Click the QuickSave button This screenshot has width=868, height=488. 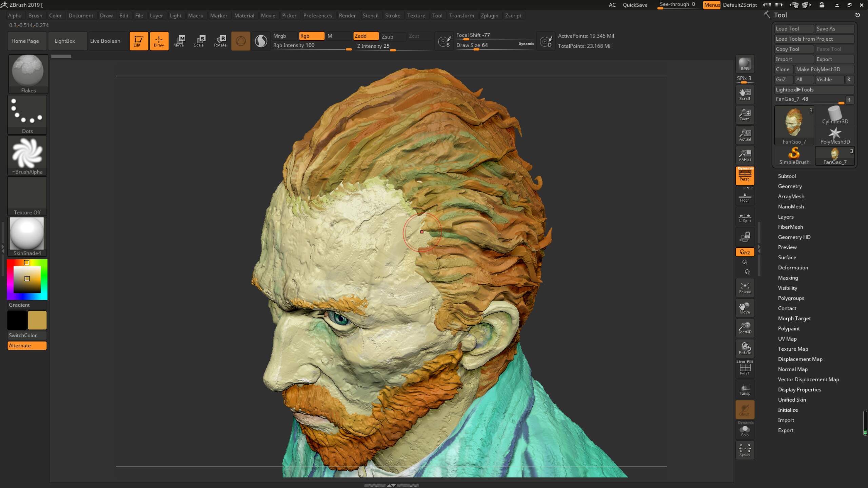pyautogui.click(x=635, y=5)
